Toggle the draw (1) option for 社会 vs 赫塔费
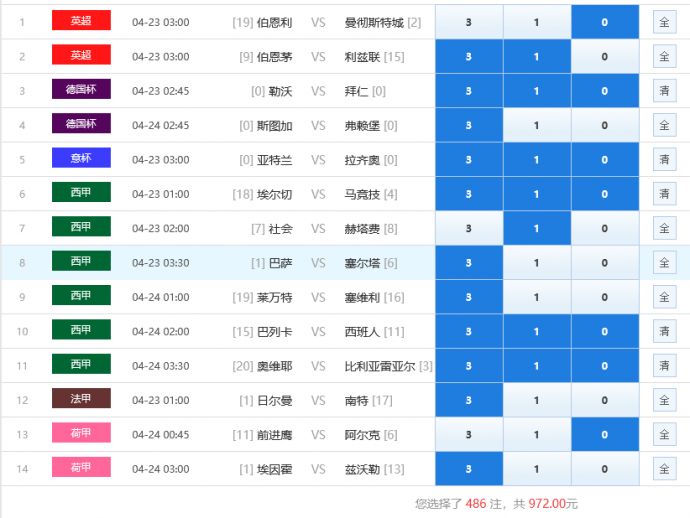This screenshot has width=690, height=518. (x=536, y=229)
